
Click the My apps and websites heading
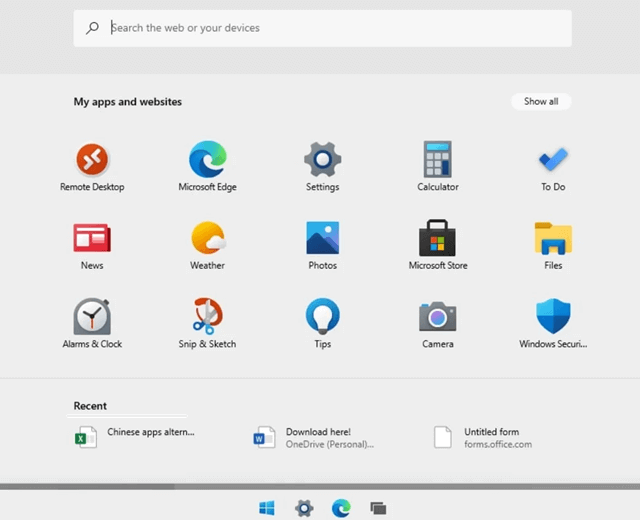[128, 102]
